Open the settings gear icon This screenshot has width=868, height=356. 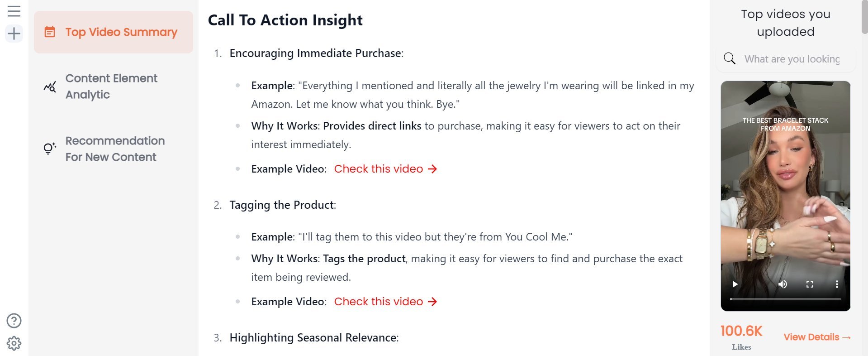(14, 343)
